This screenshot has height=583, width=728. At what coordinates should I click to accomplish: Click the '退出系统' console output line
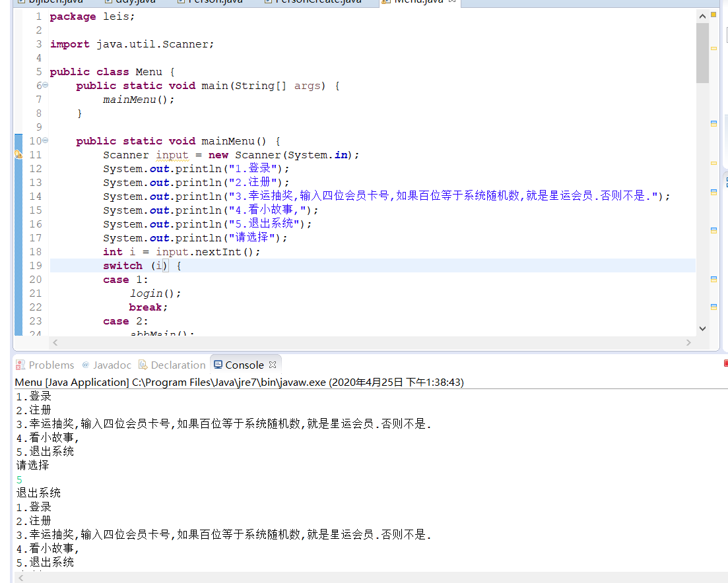(38, 493)
